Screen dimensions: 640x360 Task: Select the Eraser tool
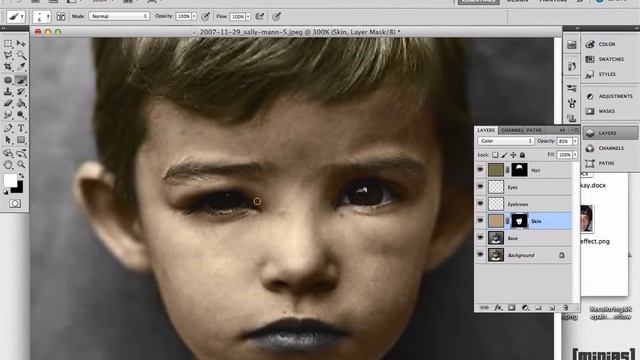(8, 103)
